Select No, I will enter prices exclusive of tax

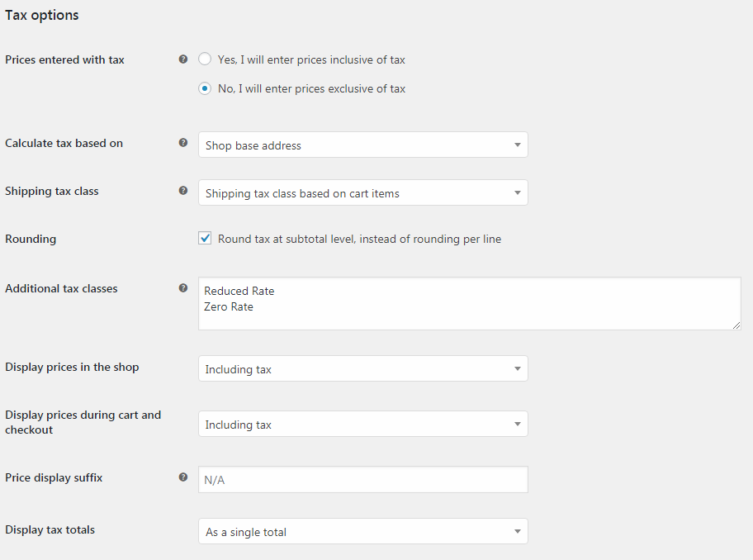[x=204, y=88]
